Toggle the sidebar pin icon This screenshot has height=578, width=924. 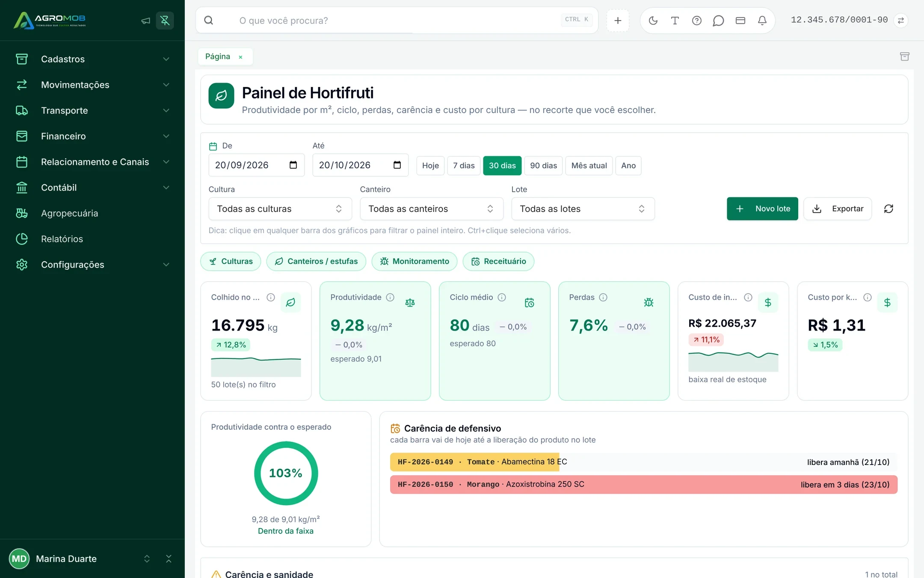click(165, 21)
